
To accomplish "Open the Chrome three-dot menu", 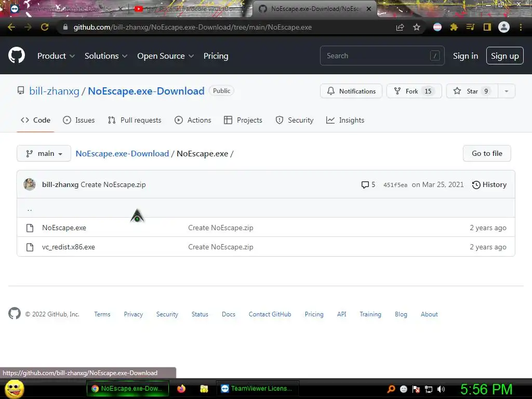I will (x=521, y=27).
